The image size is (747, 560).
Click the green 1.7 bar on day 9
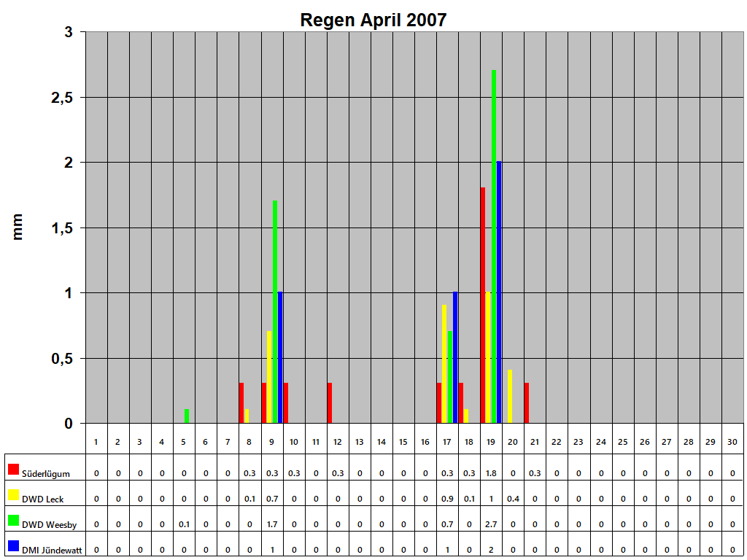tap(275, 292)
